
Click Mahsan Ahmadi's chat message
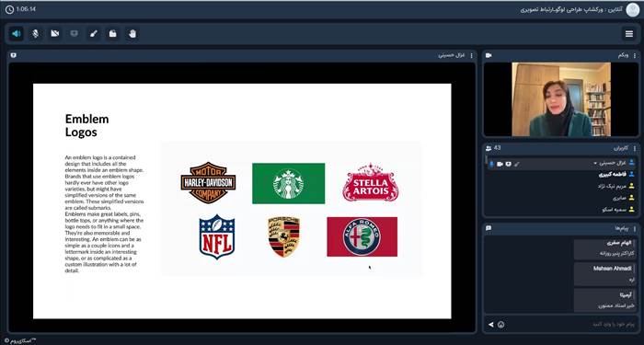coord(605,274)
